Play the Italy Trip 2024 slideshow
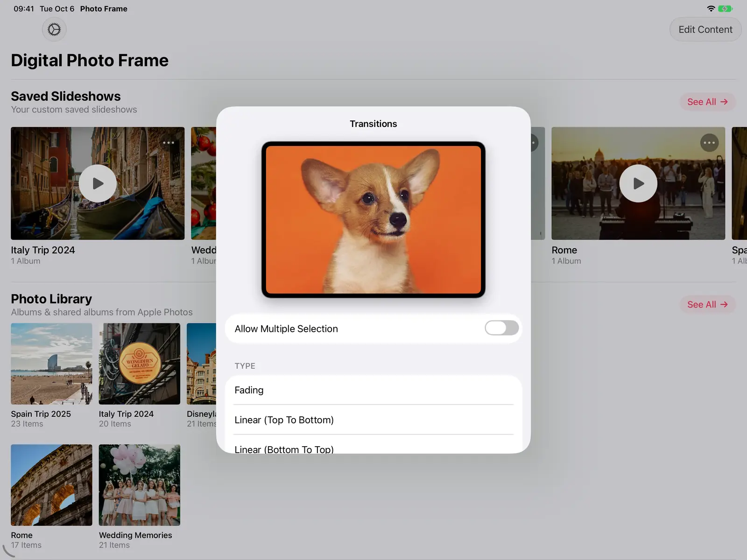The width and height of the screenshot is (747, 560). tap(98, 183)
